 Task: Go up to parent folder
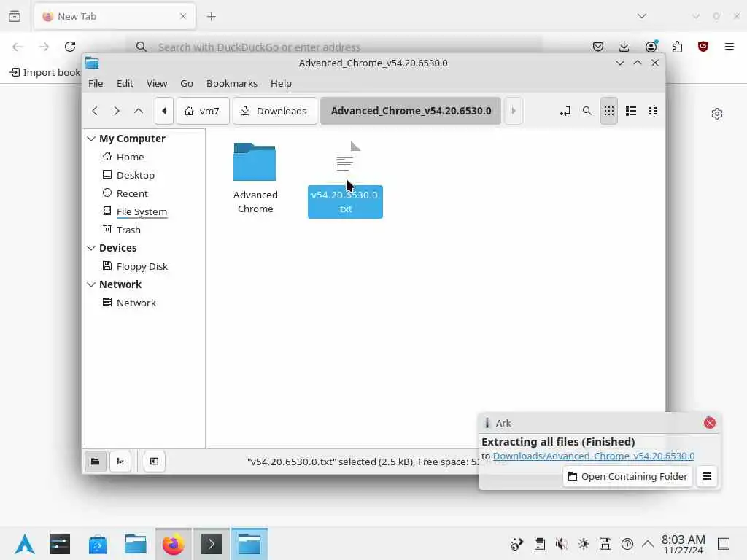(138, 111)
